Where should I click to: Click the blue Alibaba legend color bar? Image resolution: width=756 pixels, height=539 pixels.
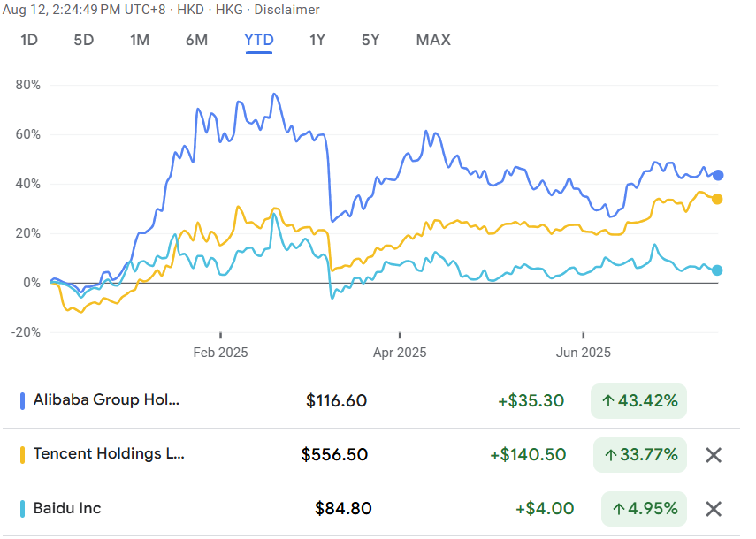coord(23,401)
